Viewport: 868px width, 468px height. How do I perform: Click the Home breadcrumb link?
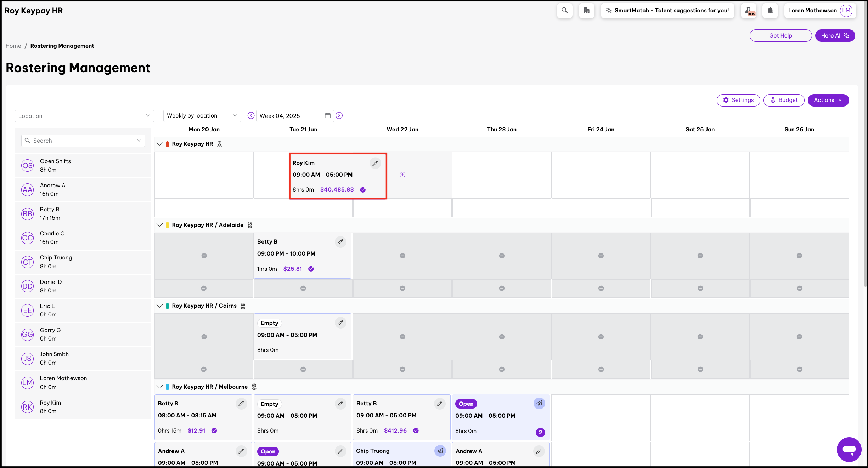13,46
